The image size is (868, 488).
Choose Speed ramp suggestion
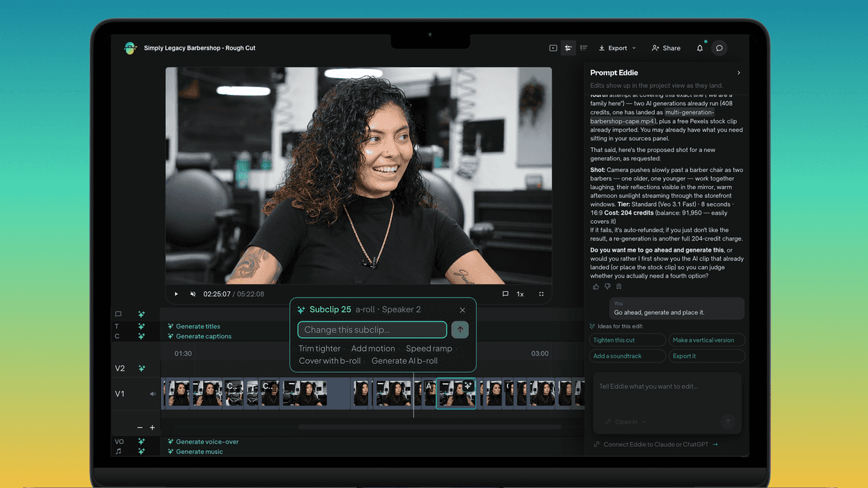(429, 349)
